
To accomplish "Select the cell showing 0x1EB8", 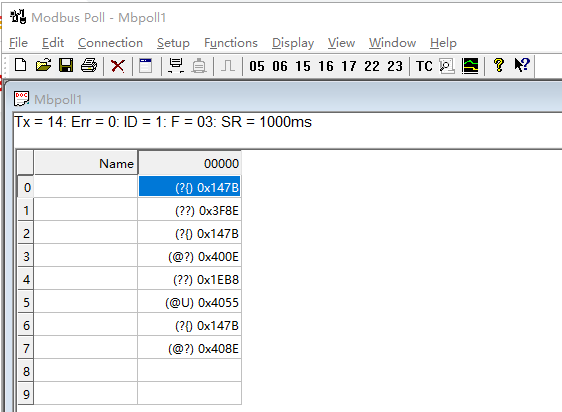I will 190,279.
